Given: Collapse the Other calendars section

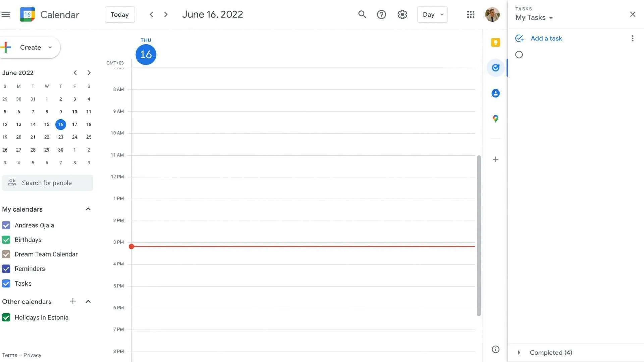Looking at the screenshot, I should click(88, 301).
